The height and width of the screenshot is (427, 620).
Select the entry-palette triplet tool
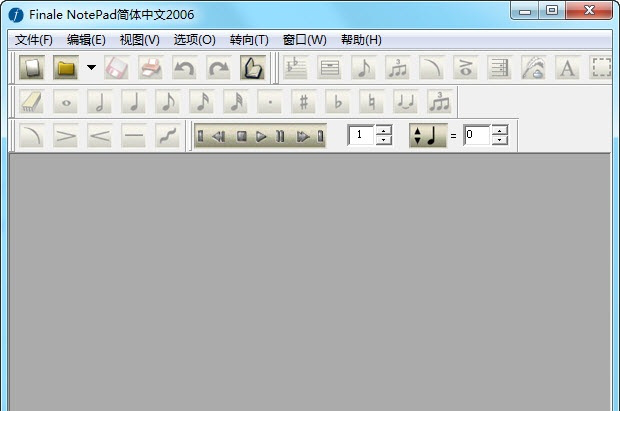[440, 102]
